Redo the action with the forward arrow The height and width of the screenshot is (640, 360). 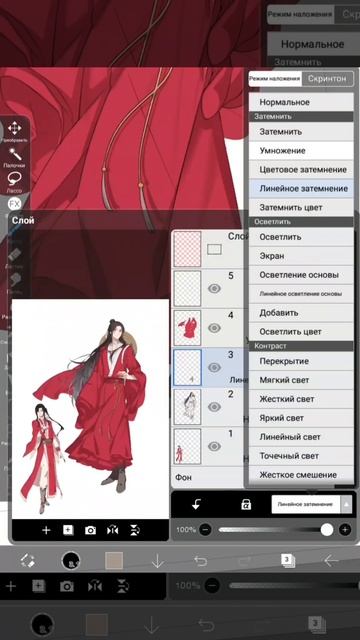(244, 561)
